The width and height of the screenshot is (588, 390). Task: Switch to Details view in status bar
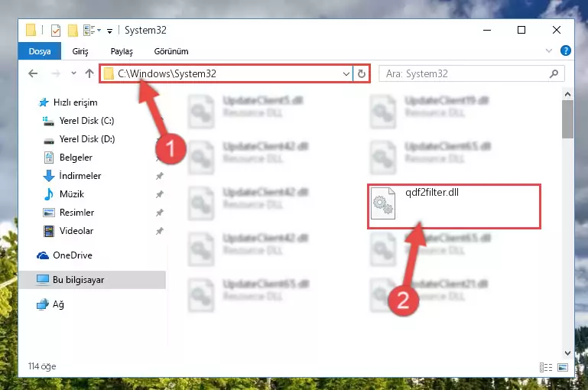coord(546,367)
